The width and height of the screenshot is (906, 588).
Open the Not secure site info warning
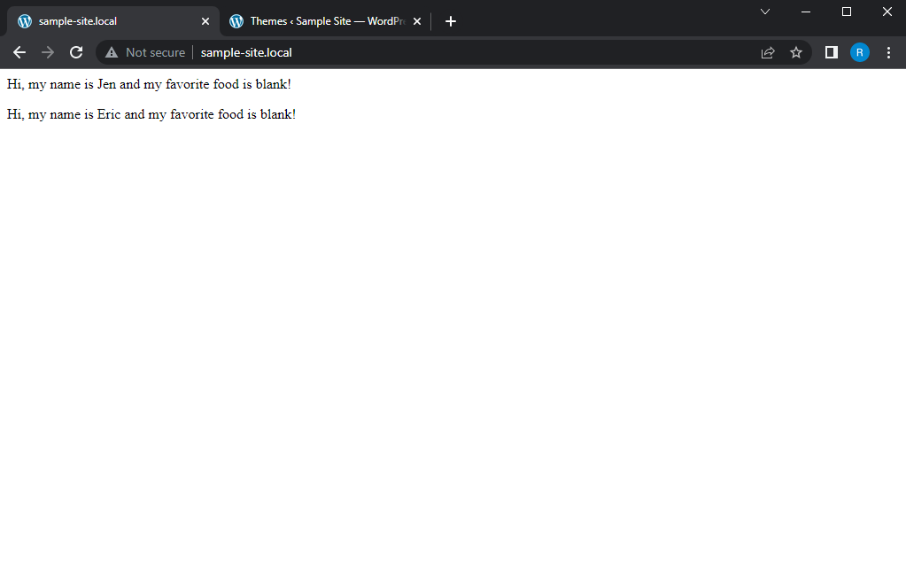[145, 52]
